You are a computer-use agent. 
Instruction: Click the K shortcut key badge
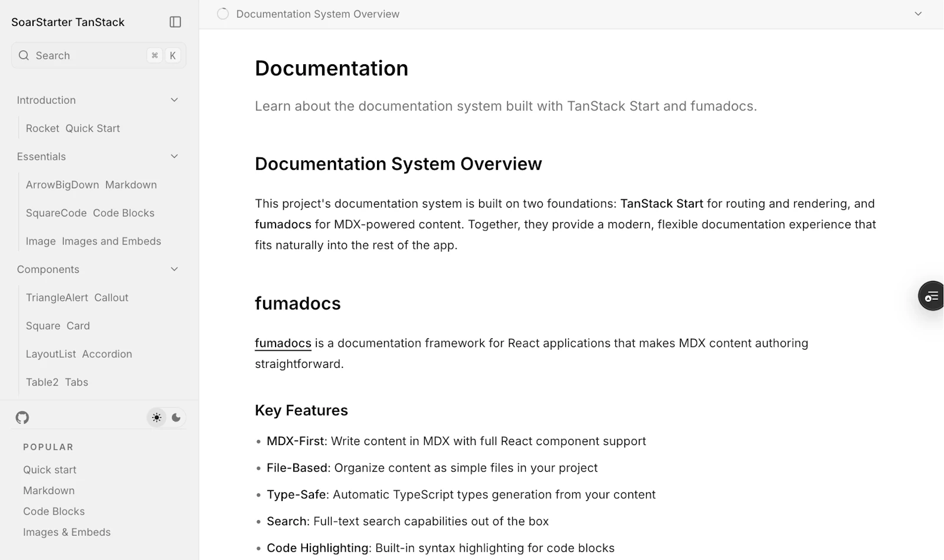click(173, 55)
